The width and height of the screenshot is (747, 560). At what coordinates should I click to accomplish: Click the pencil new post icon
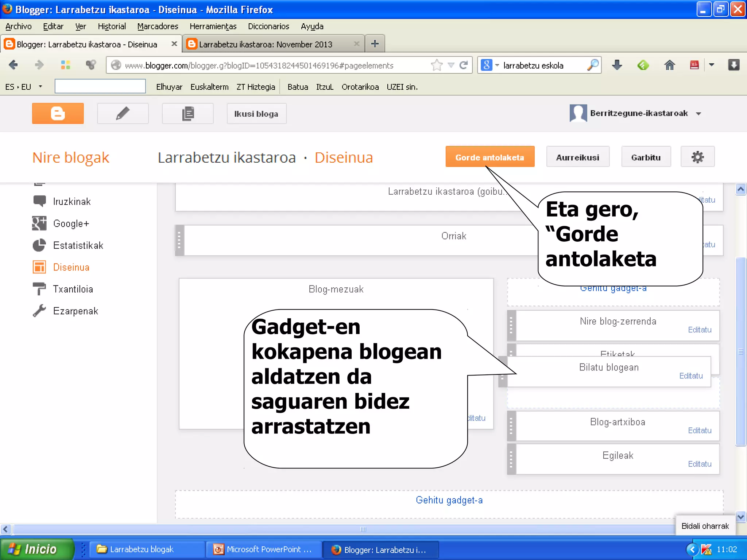click(x=123, y=113)
